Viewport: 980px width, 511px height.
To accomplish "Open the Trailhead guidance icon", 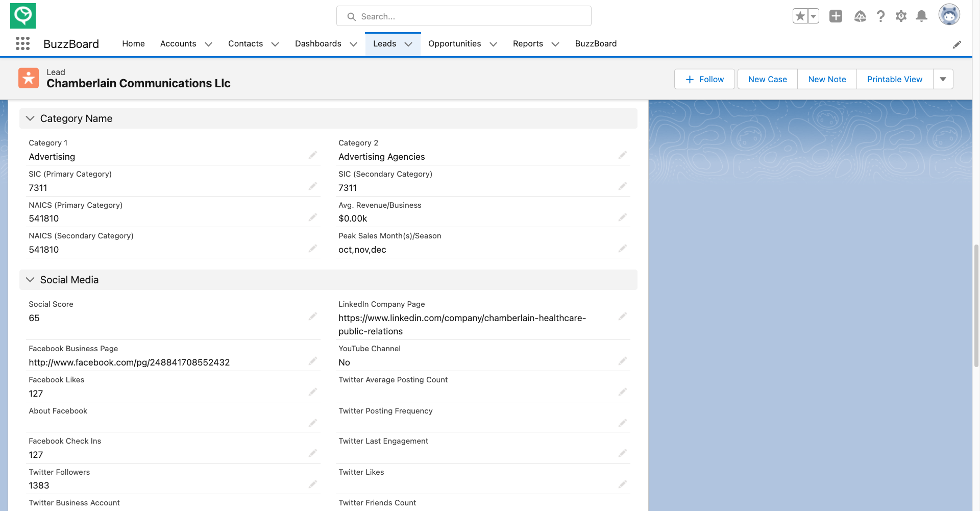I will tap(860, 16).
